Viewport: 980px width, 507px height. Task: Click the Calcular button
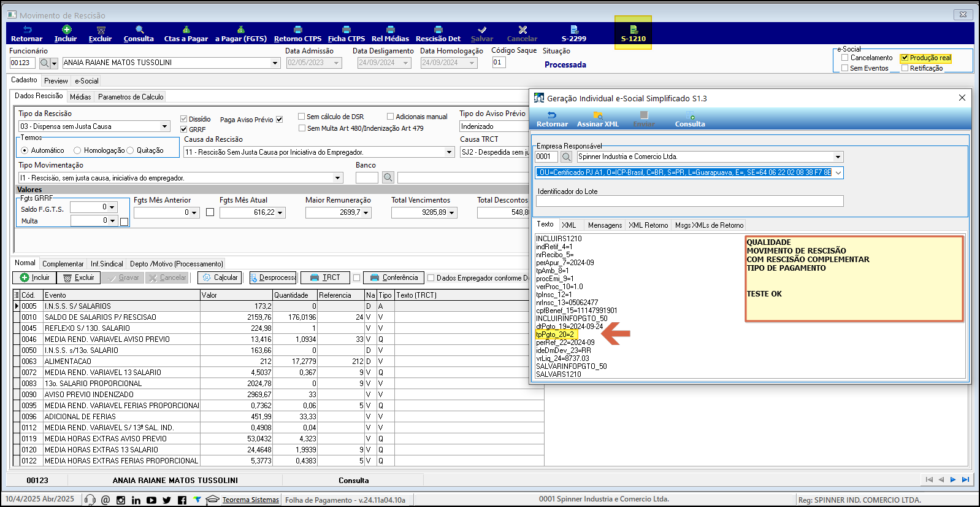point(220,277)
